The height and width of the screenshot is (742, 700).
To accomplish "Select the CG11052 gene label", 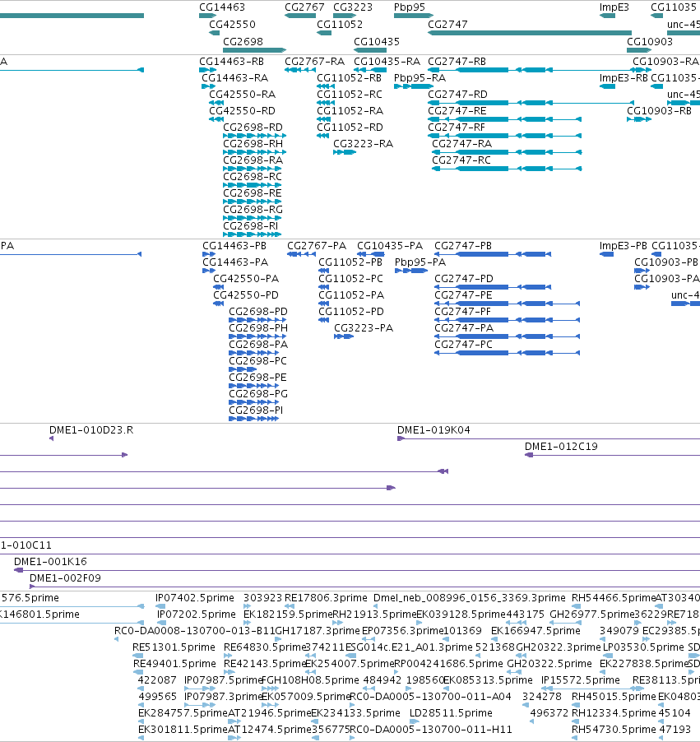I will pyautogui.click(x=340, y=24).
